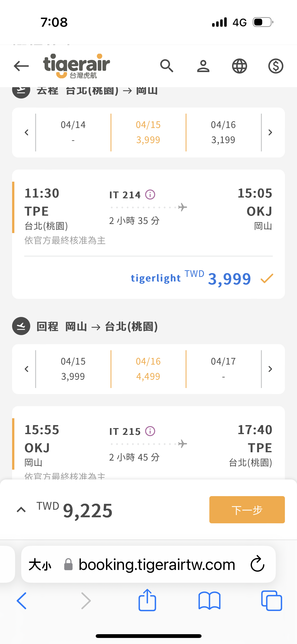This screenshot has height=644, width=297.
Task: Show info for flight IT 215
Action: 150,431
